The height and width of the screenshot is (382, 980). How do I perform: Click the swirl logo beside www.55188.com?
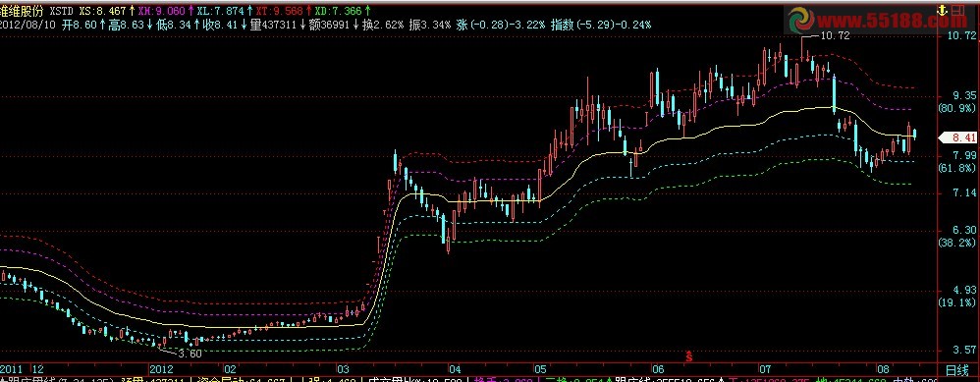(802, 21)
